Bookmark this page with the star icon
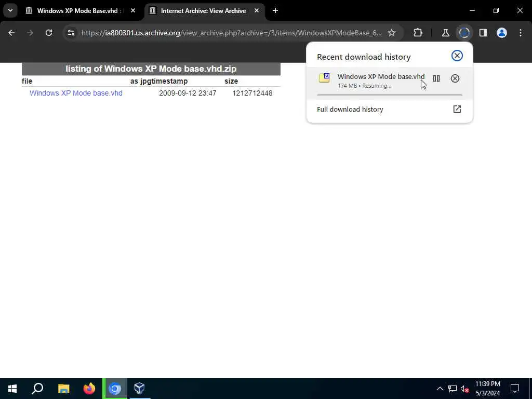The height and width of the screenshot is (399, 532). click(x=392, y=33)
